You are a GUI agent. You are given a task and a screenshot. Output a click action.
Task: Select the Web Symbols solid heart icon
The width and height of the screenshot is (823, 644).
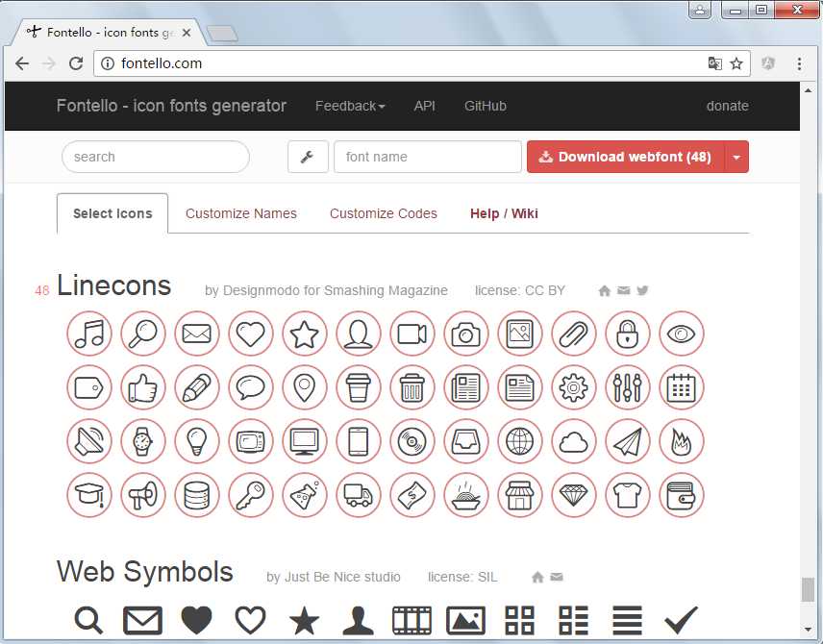(x=197, y=620)
